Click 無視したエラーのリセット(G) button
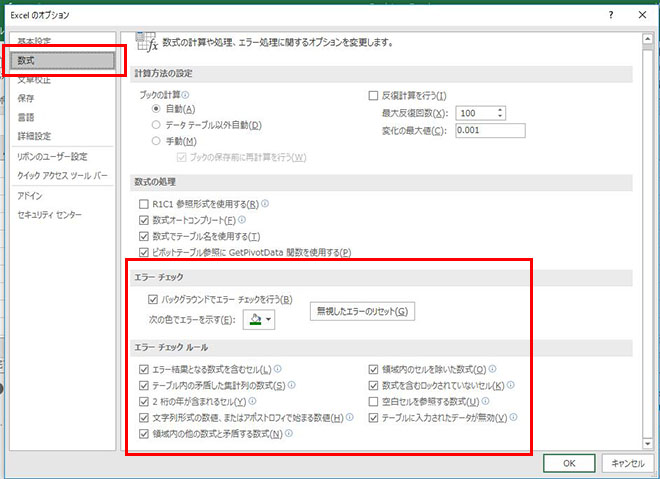This screenshot has width=660, height=479. [362, 311]
